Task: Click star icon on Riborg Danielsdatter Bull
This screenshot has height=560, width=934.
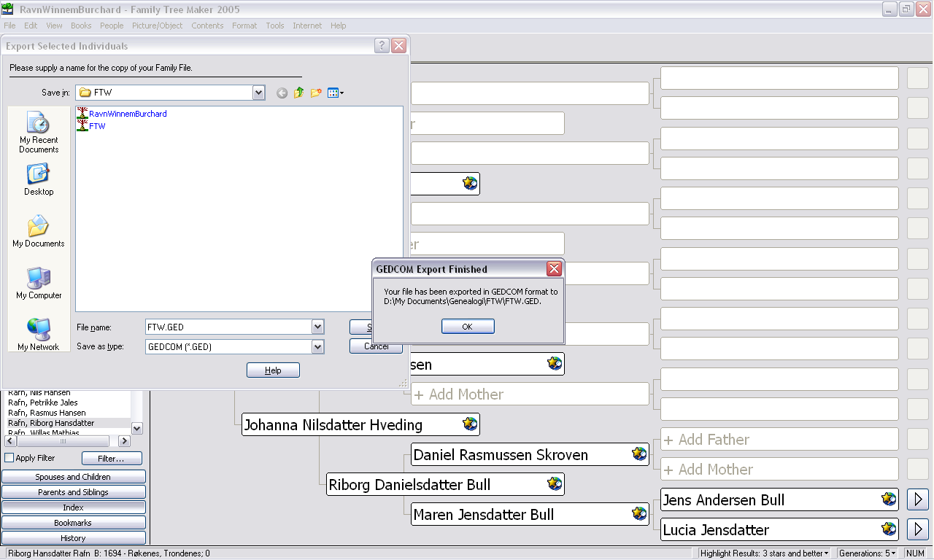Action: (x=555, y=483)
